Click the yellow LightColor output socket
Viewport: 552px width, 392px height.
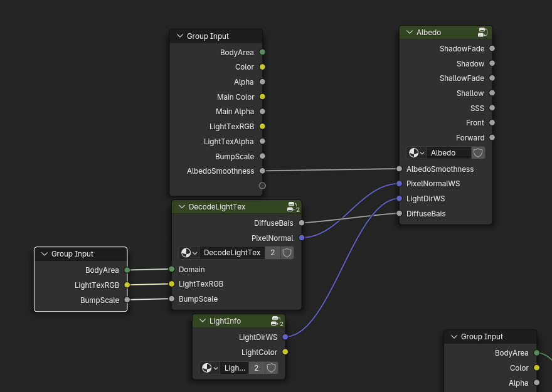click(285, 352)
